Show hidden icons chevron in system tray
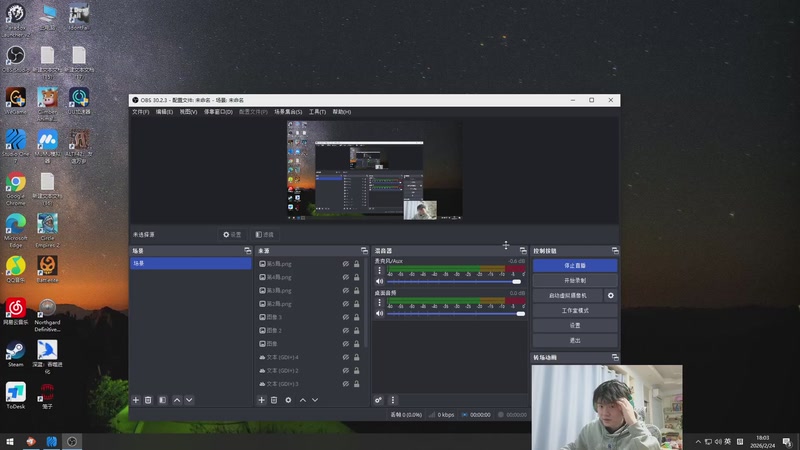Screen dimensions: 800x450 (x=698, y=441)
